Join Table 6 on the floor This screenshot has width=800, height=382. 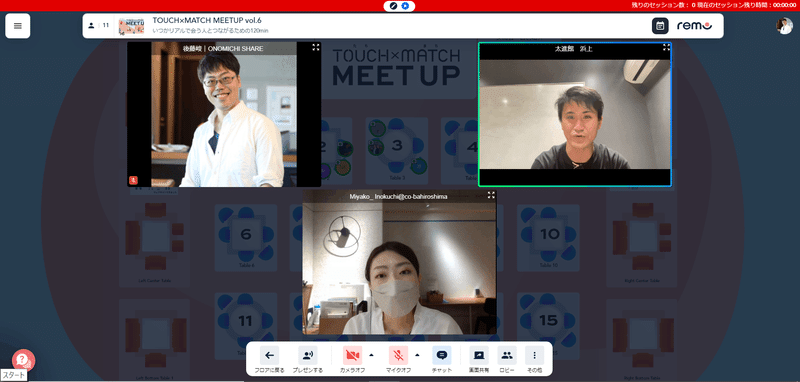click(246, 238)
